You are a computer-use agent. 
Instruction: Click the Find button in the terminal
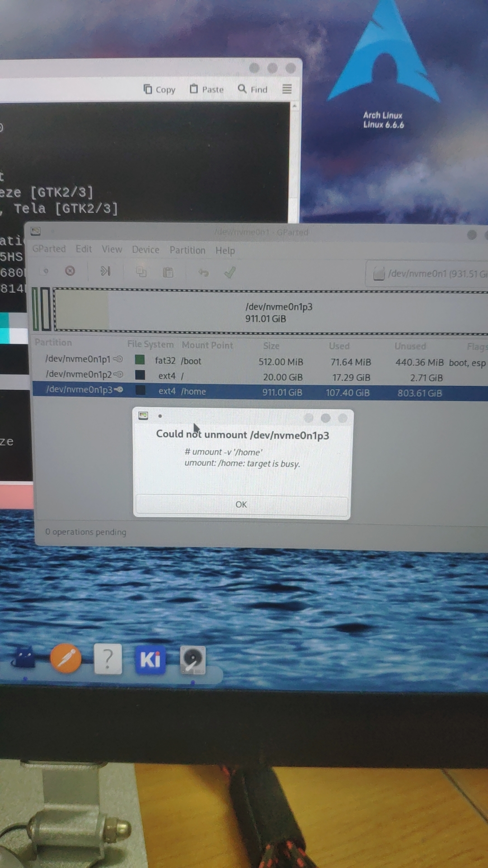click(253, 89)
